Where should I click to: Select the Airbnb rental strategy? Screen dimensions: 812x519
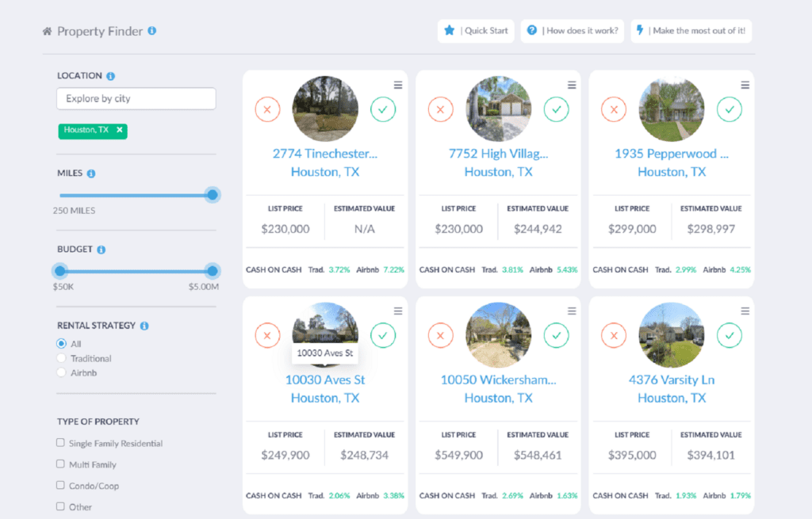[60, 372]
